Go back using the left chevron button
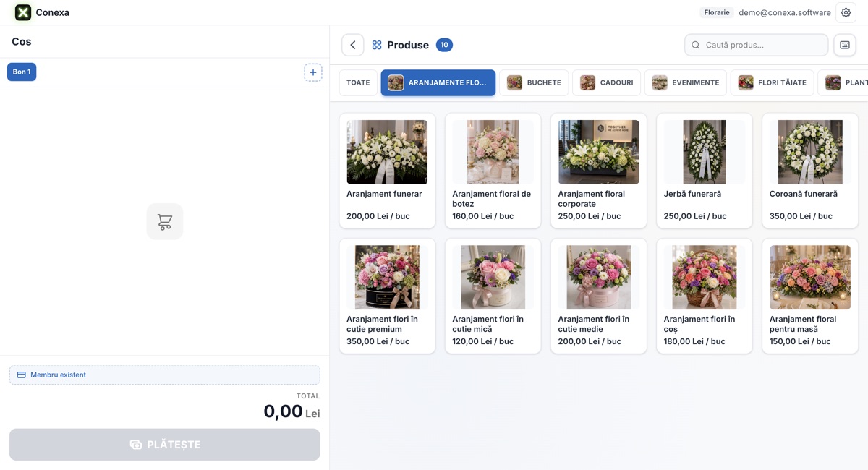Image resolution: width=868 pixels, height=470 pixels. coord(353,45)
